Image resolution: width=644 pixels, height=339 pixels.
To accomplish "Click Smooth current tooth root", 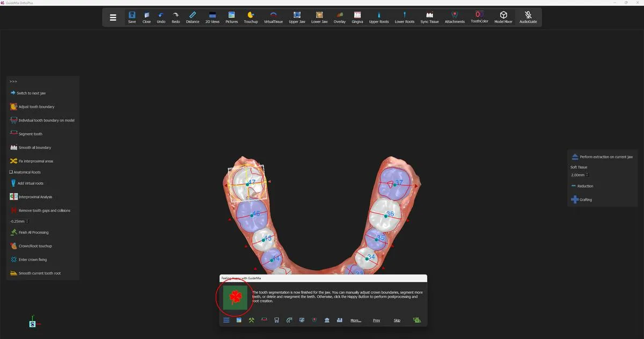I will tap(35, 273).
